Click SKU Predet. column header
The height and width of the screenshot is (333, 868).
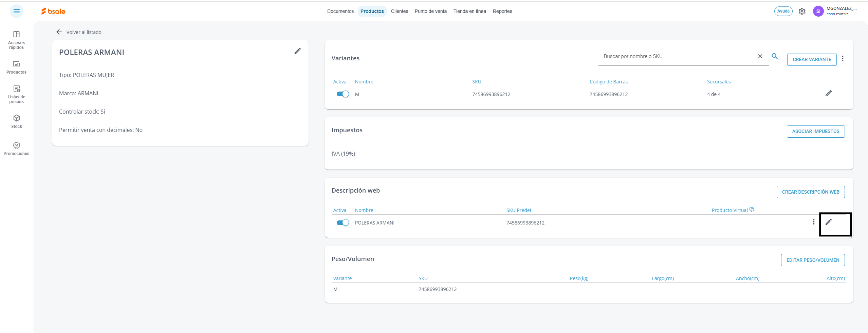click(x=519, y=210)
